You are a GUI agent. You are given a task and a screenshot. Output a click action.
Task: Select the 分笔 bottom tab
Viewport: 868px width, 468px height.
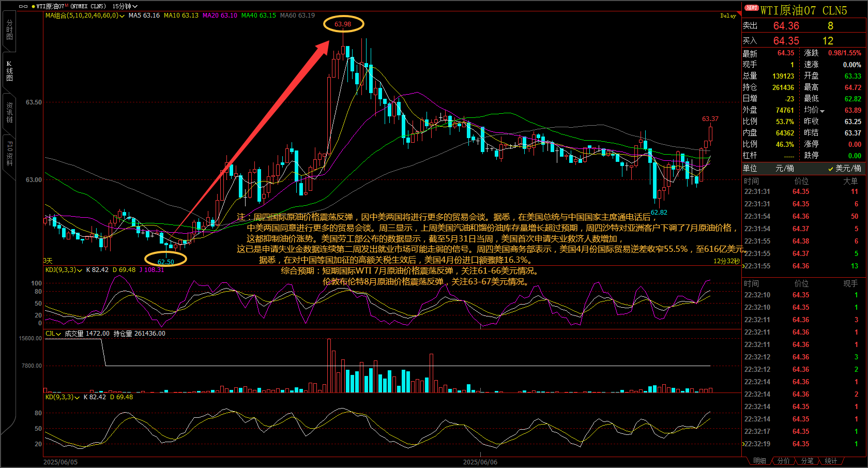click(x=808, y=461)
